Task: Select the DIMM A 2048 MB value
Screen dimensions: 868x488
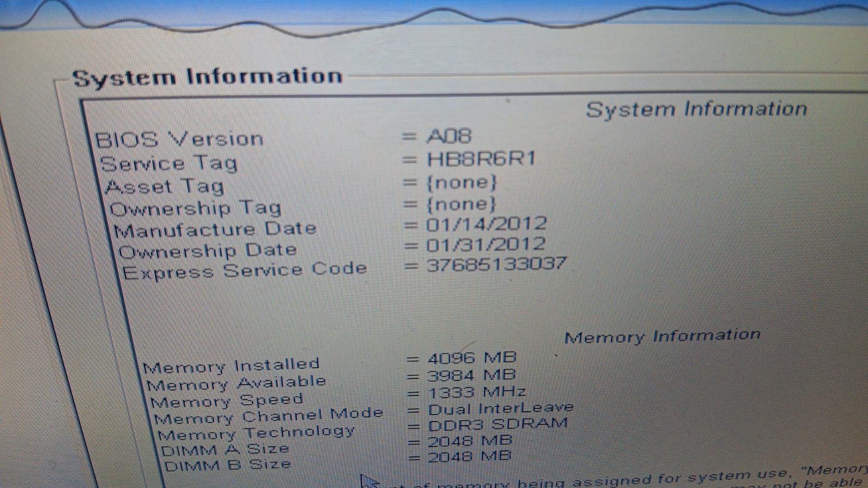Action: (x=470, y=441)
